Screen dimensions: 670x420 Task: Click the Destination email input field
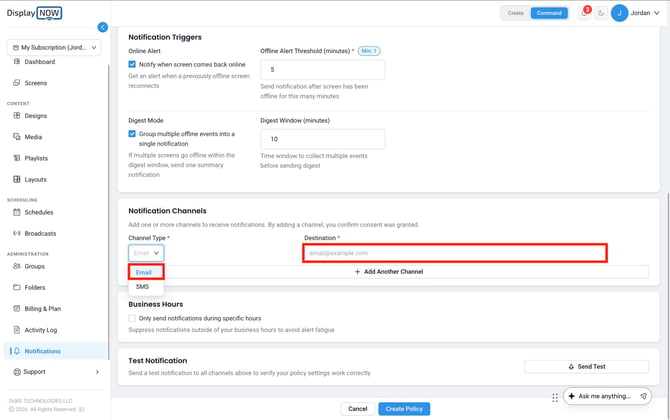pos(455,253)
